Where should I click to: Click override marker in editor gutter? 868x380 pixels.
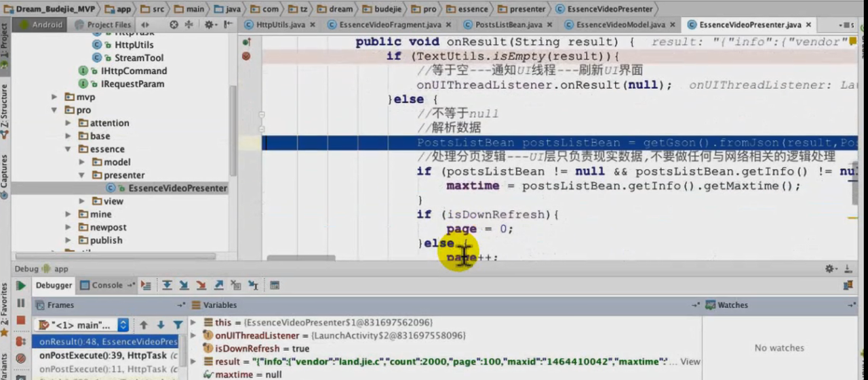tap(247, 42)
